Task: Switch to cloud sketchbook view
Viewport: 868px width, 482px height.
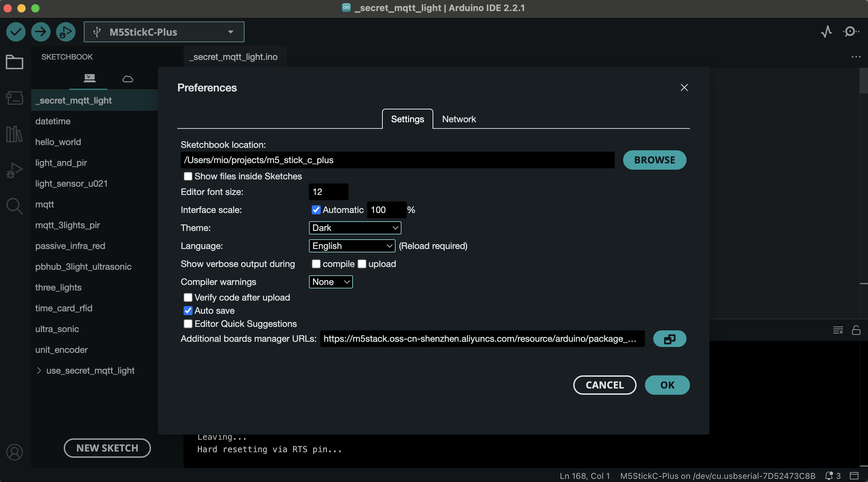Action: click(127, 79)
